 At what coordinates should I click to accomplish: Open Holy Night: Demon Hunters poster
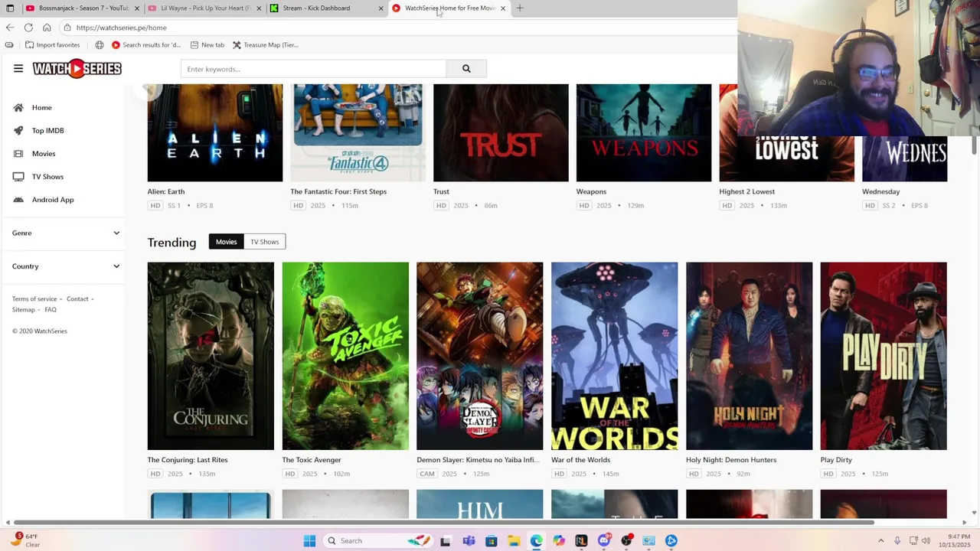(x=749, y=356)
